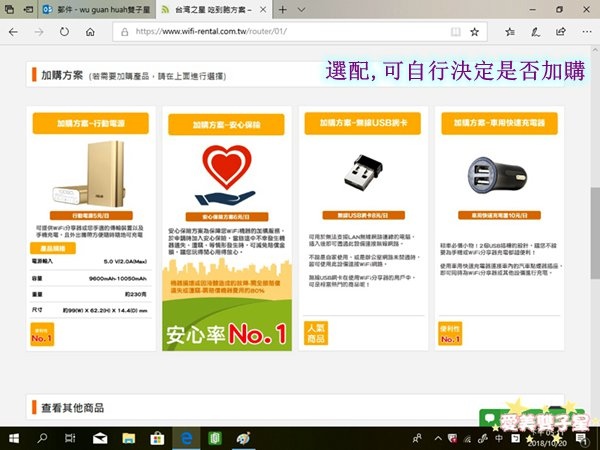Open File Explorer from taskbar

click(x=129, y=439)
